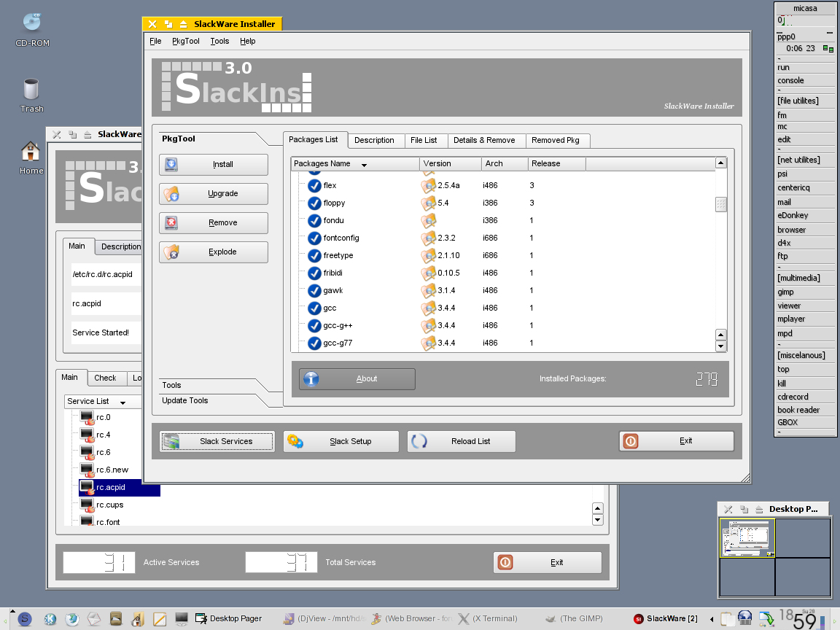The image size is (840, 630).
Task: Switch to the File List tab
Action: (x=424, y=140)
